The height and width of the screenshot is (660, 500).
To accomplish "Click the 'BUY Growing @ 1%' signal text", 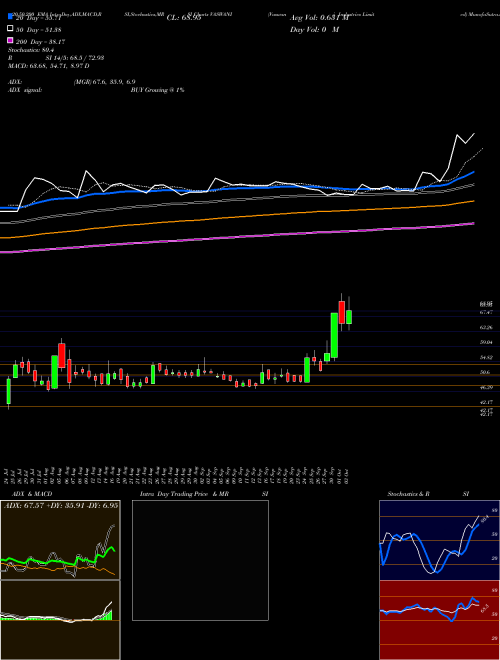I will coord(157,90).
